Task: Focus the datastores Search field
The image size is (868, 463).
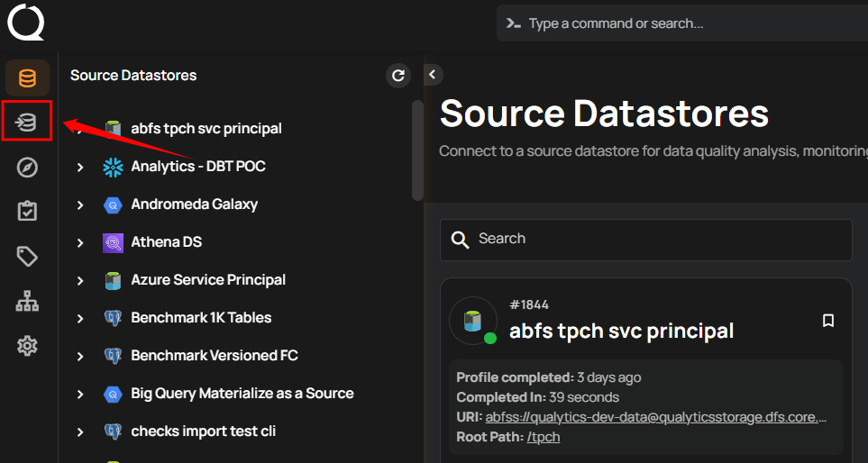Action: [645, 241]
